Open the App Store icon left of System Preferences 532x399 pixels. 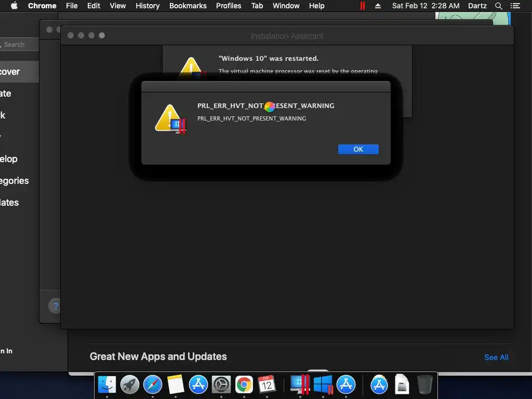pos(198,384)
